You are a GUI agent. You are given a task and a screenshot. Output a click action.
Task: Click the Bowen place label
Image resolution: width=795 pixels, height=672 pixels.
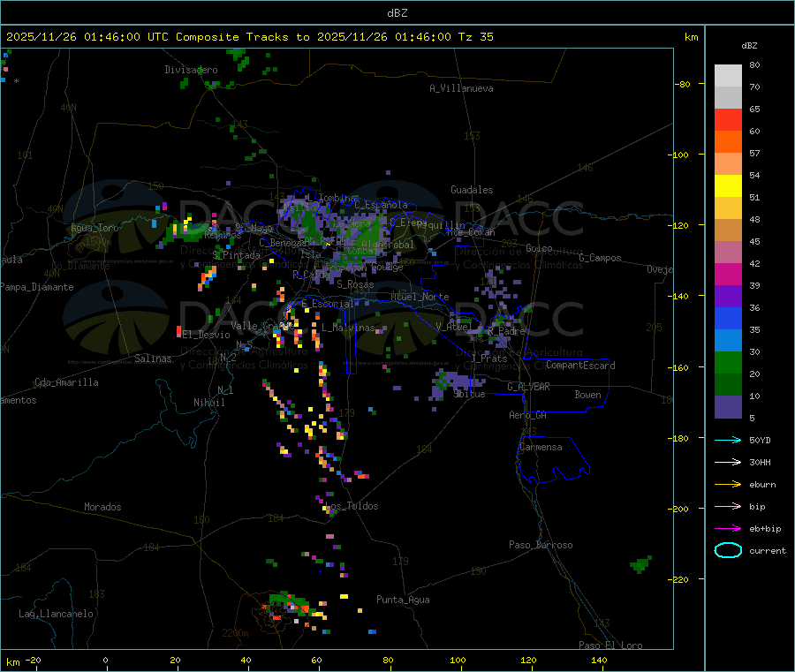point(587,395)
